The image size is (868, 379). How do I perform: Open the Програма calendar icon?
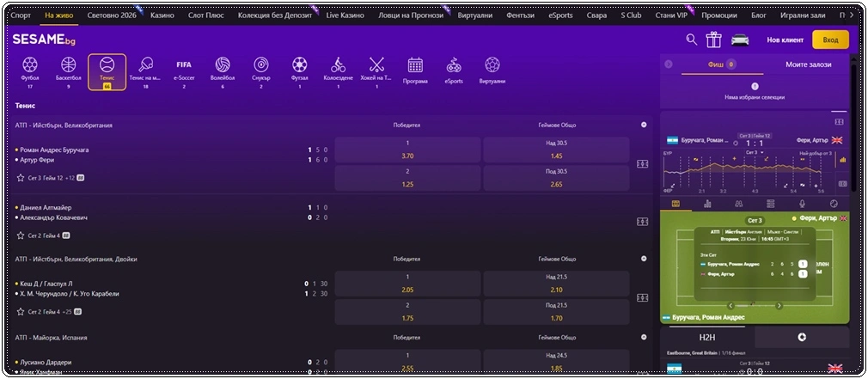415,70
